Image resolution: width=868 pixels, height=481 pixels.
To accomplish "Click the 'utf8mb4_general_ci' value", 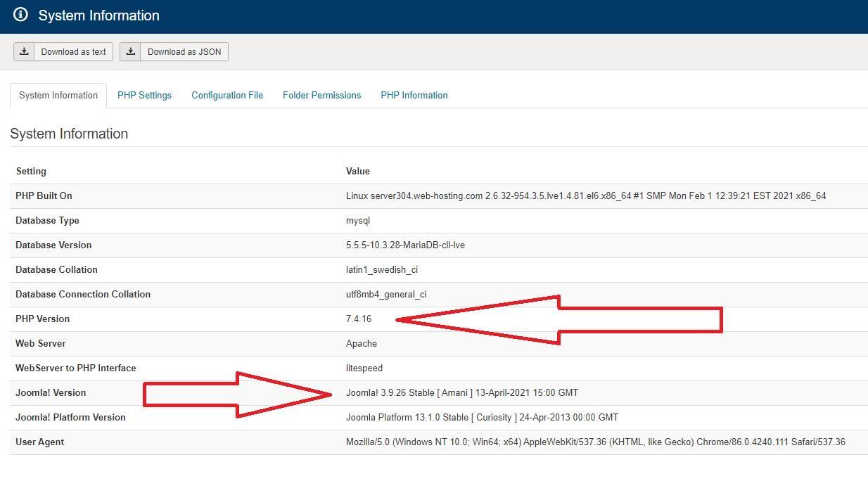I will click(x=386, y=294).
